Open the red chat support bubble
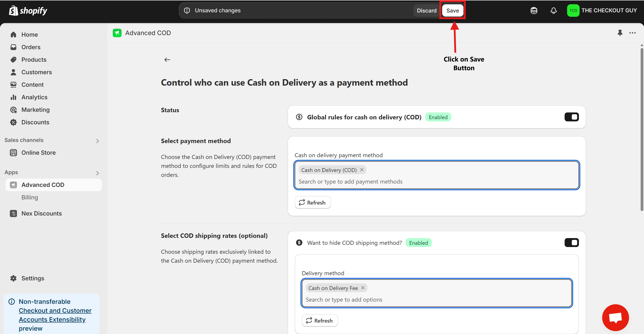The height and width of the screenshot is (334, 644). pos(615,317)
